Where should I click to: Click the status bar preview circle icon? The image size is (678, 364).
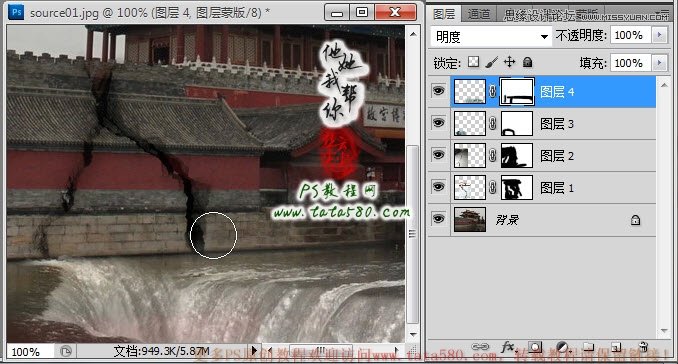tap(66, 351)
